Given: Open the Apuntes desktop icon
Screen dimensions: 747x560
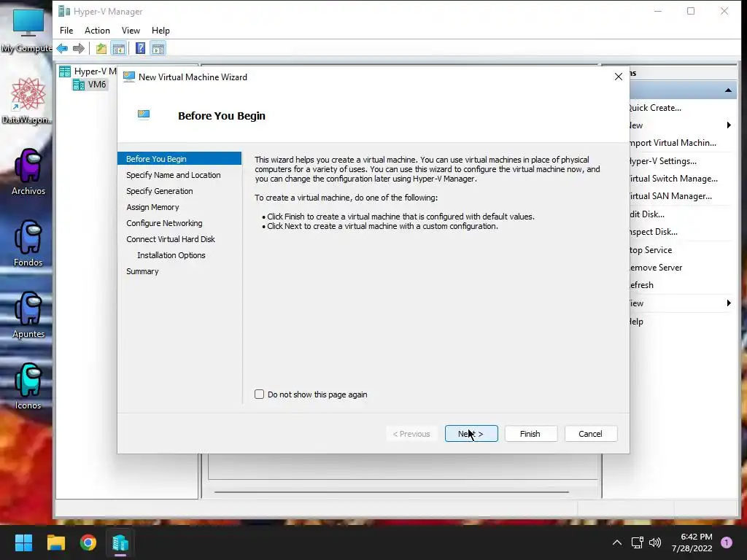Looking at the screenshot, I should (28, 315).
